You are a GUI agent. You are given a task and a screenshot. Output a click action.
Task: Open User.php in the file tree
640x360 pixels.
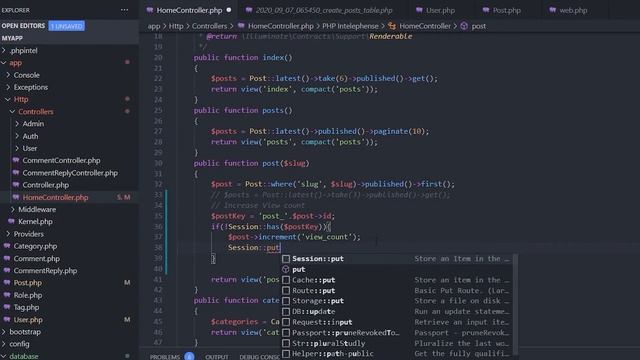pyautogui.click(x=69, y=319)
